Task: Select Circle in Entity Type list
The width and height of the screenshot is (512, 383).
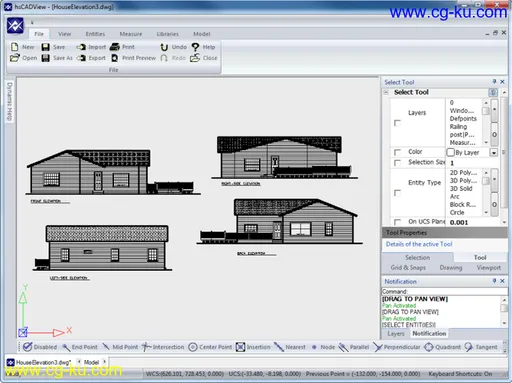Action: (x=457, y=212)
